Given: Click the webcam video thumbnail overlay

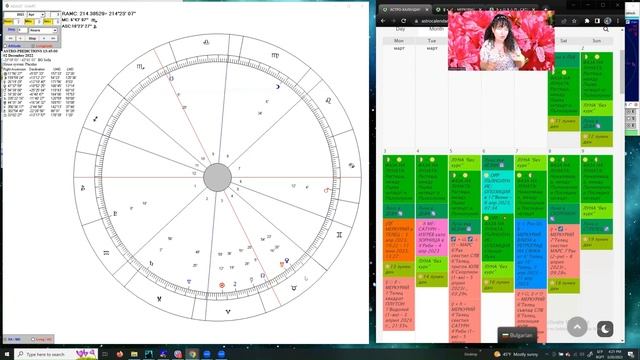Looking at the screenshot, I should (x=501, y=40).
